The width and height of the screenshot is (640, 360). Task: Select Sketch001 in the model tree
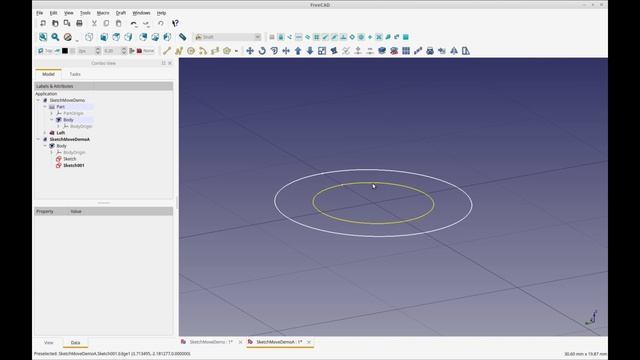point(73,165)
